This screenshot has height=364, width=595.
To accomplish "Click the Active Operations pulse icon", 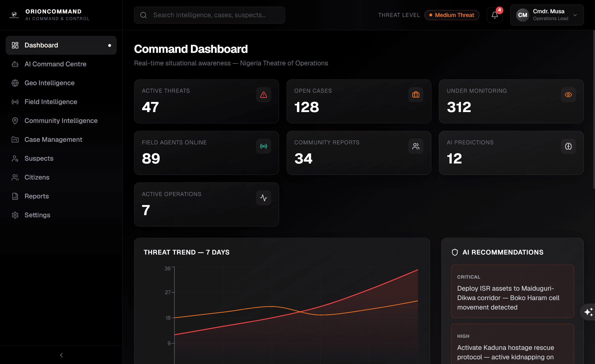I will coord(264,198).
